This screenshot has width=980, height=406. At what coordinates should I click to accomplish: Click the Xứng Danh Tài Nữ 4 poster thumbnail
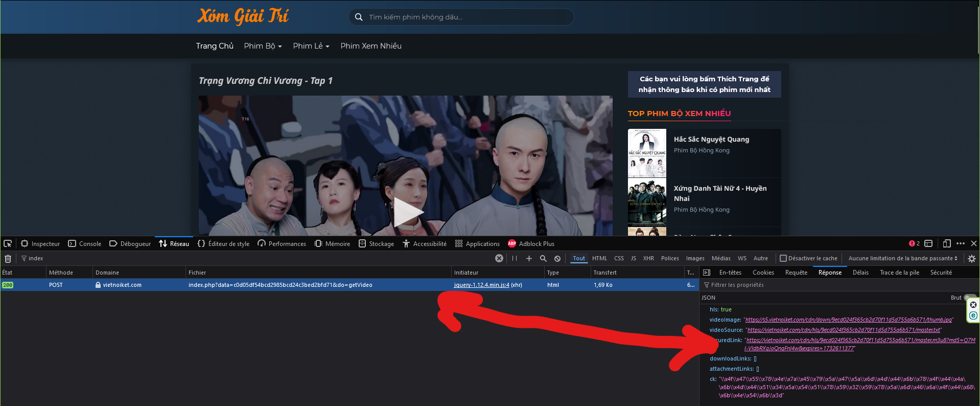tap(647, 202)
